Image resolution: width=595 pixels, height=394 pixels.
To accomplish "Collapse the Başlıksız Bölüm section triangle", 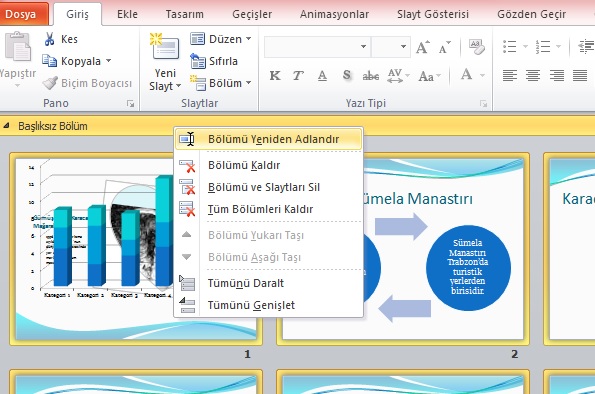I will [6, 126].
